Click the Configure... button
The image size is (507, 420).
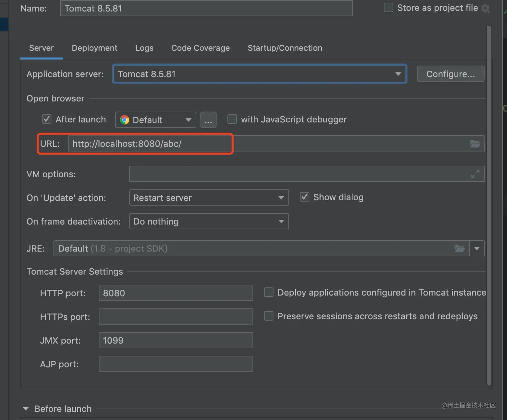450,74
